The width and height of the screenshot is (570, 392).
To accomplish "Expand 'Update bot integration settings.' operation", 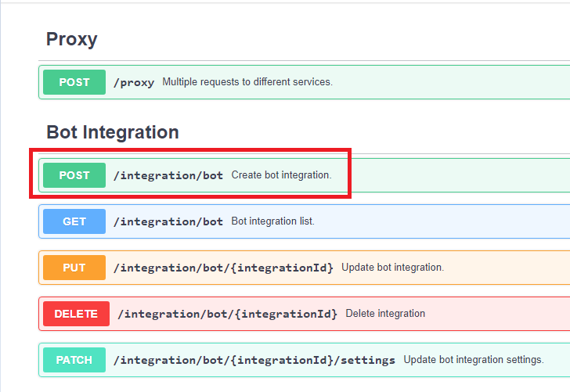I will coord(473,360).
